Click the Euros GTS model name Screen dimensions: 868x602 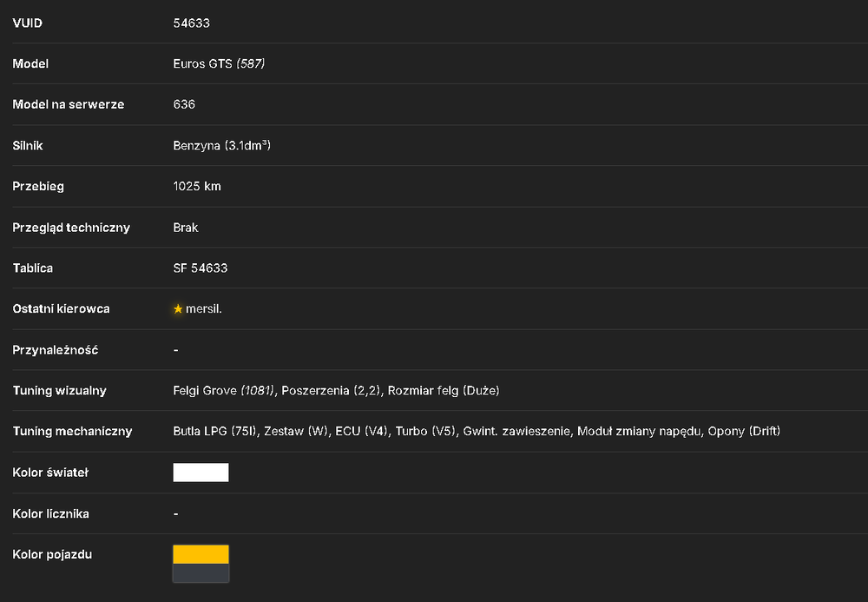(x=202, y=63)
